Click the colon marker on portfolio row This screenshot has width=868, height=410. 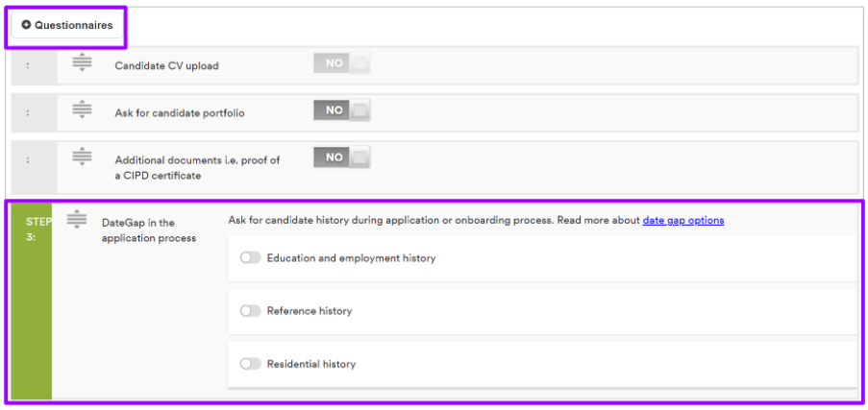[28, 113]
